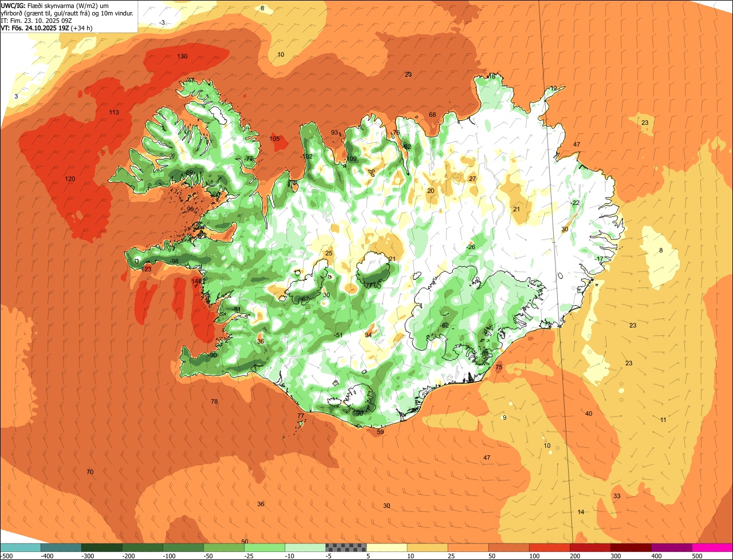Click the map value 40
The image size is (733, 560).
coord(589,413)
